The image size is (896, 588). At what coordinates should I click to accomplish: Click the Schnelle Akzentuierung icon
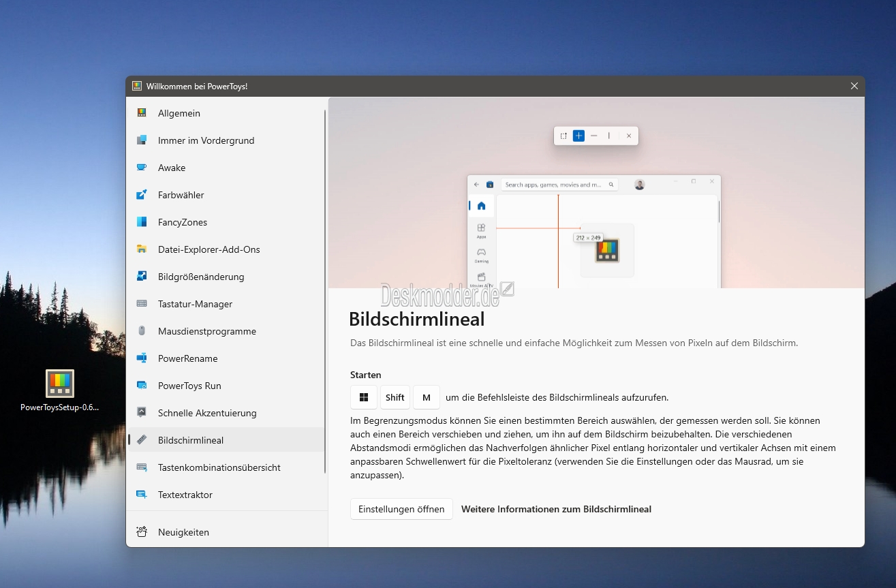(142, 413)
